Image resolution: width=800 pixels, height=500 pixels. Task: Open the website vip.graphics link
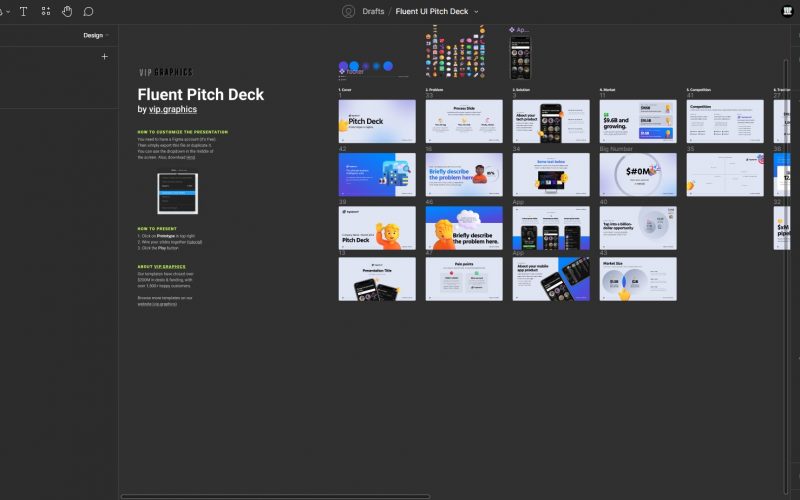coord(157,304)
